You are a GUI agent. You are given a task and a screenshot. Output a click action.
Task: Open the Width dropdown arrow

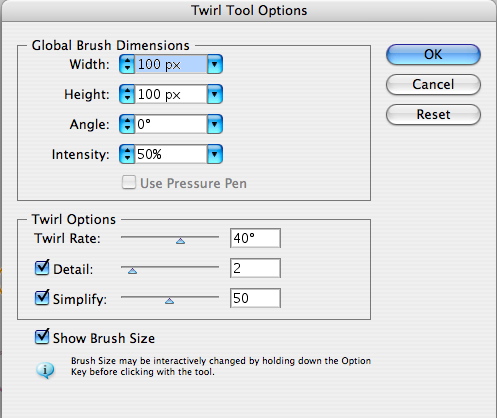click(215, 64)
